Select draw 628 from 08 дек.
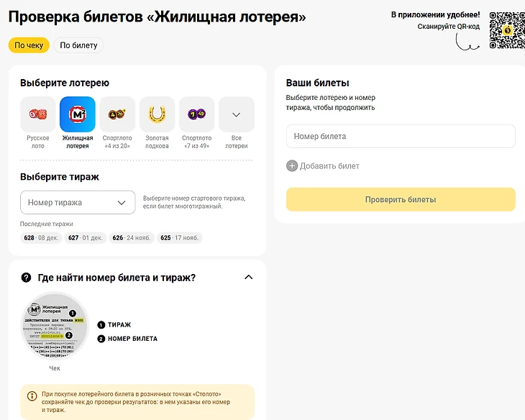Image resolution: width=525 pixels, height=420 pixels. (42, 238)
